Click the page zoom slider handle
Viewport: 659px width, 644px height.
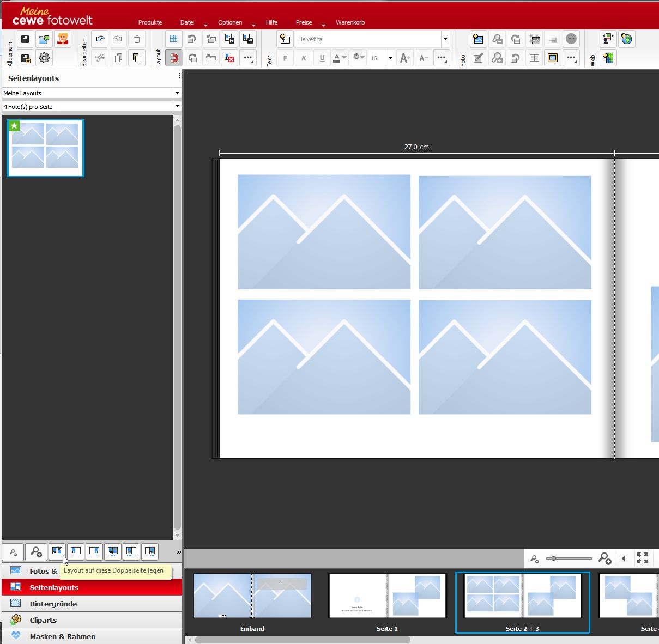(554, 558)
